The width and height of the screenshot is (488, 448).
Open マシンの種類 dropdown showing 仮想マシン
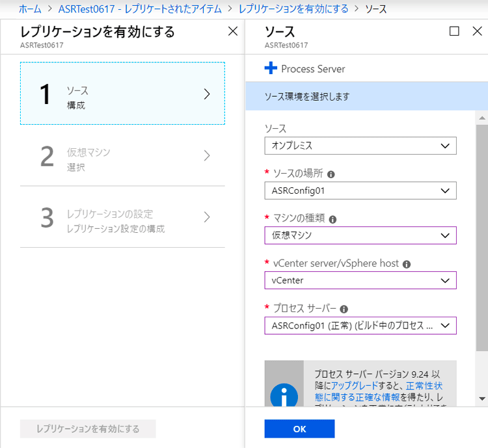pyautogui.click(x=360, y=235)
